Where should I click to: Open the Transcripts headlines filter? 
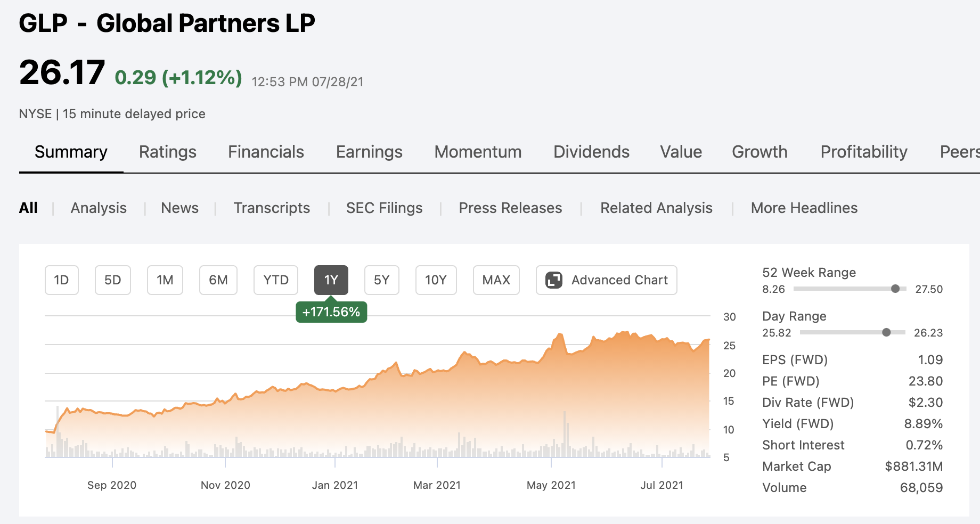(272, 208)
